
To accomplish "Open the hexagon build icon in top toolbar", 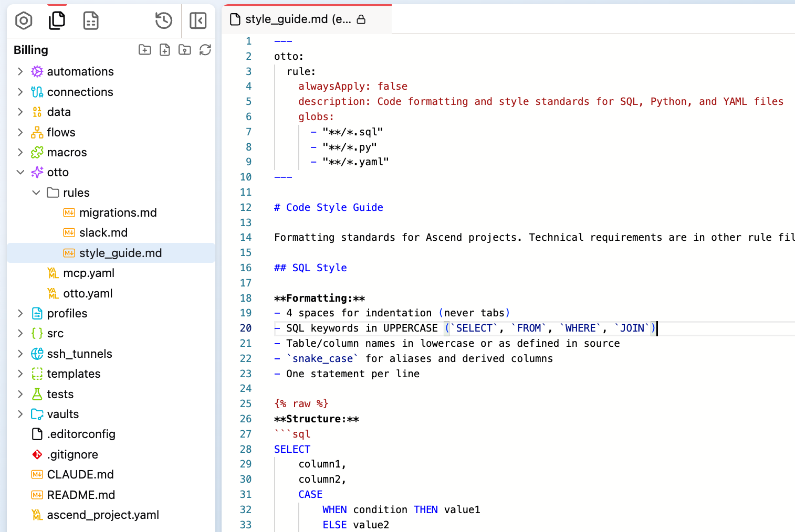I will [x=24, y=21].
